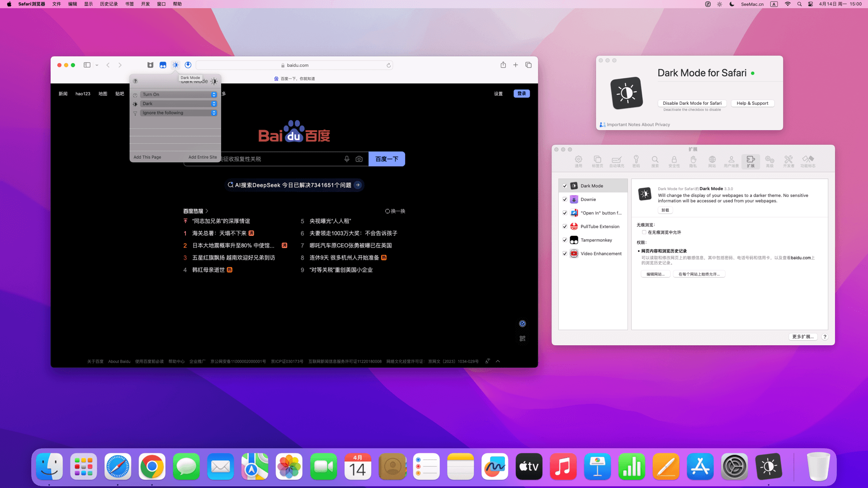Click the Downie download extension icon in Safari toolbar
This screenshot has height=488, width=868.
[188, 65]
